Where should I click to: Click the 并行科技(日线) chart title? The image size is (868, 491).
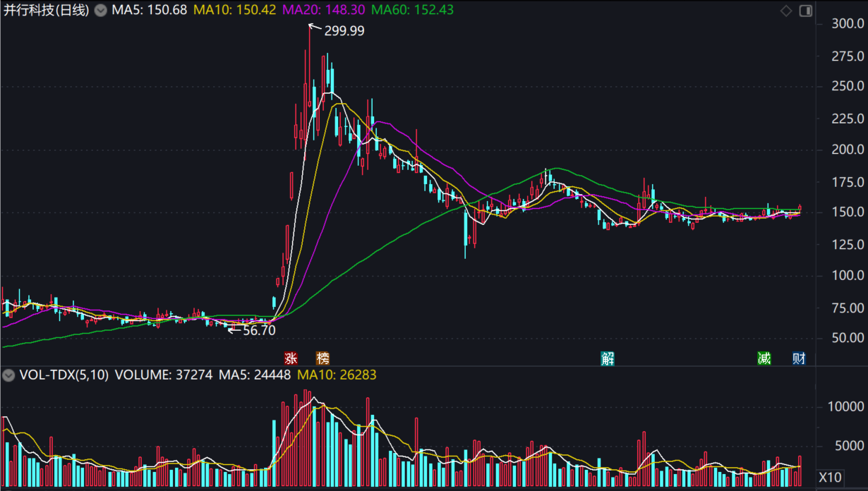point(47,11)
